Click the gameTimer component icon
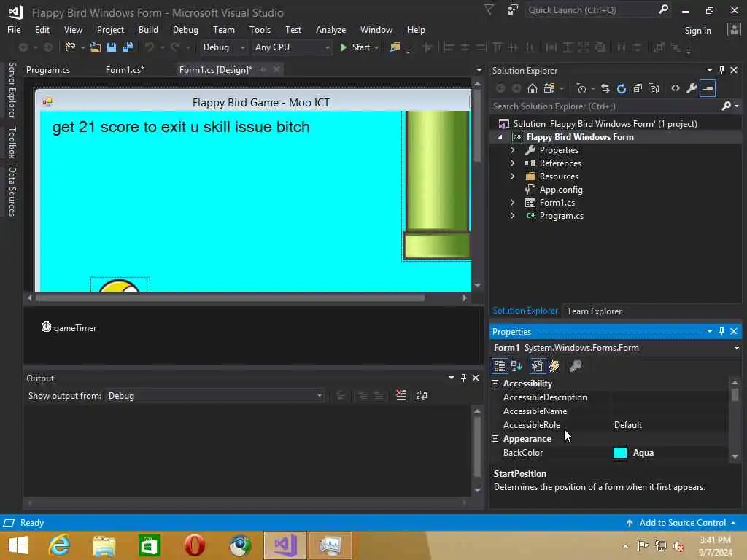This screenshot has height=560, width=747. (x=46, y=327)
